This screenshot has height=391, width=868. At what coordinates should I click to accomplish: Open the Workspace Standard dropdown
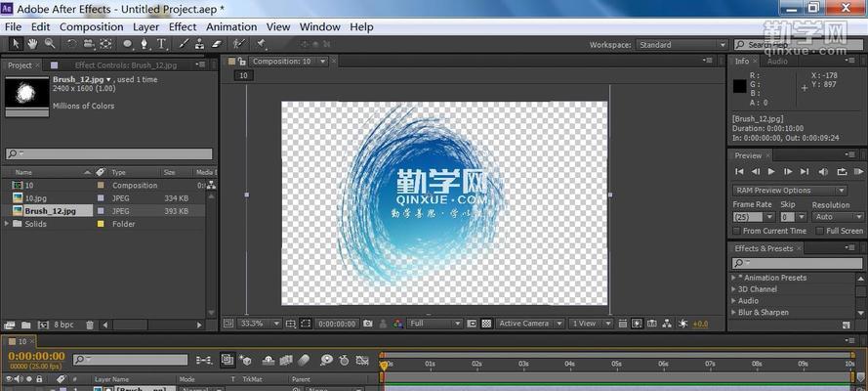pyautogui.click(x=682, y=45)
